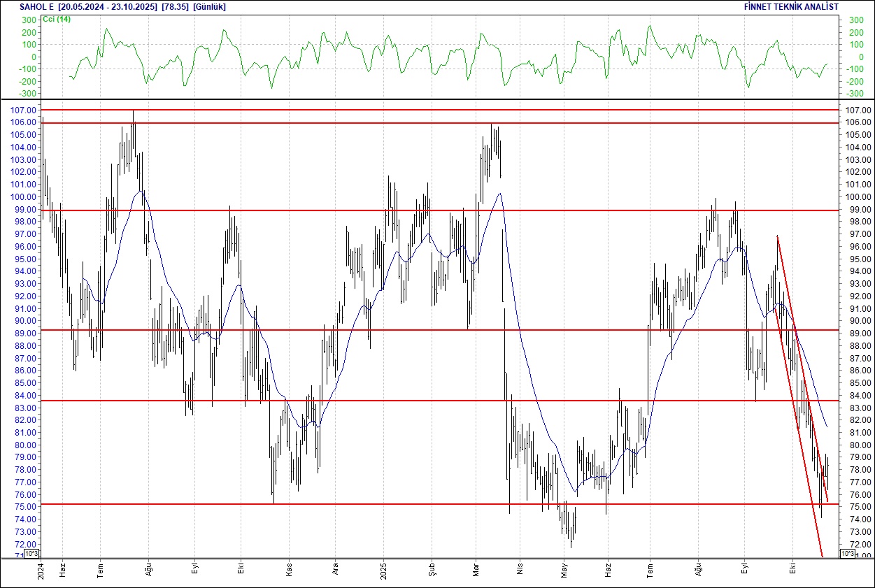Screen dimensions: 875x588
Task: Click the FİNNET TEKNİK ANALİST label
Action: pyautogui.click(x=791, y=7)
